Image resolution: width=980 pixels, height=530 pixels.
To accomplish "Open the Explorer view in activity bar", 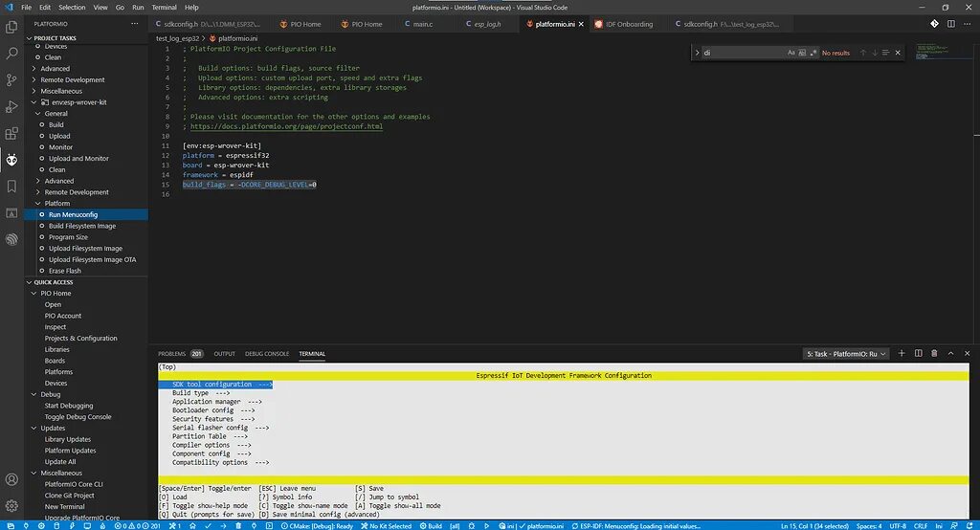I will [11, 27].
